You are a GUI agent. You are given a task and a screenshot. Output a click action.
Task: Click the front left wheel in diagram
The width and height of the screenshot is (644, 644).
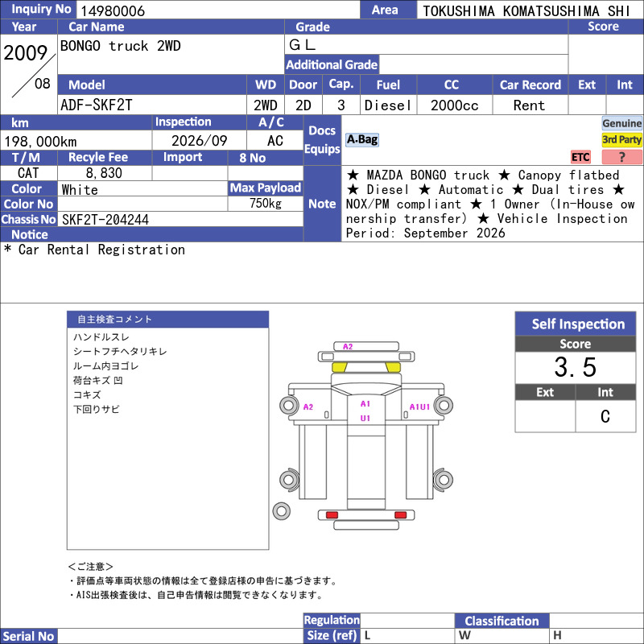click(x=289, y=406)
